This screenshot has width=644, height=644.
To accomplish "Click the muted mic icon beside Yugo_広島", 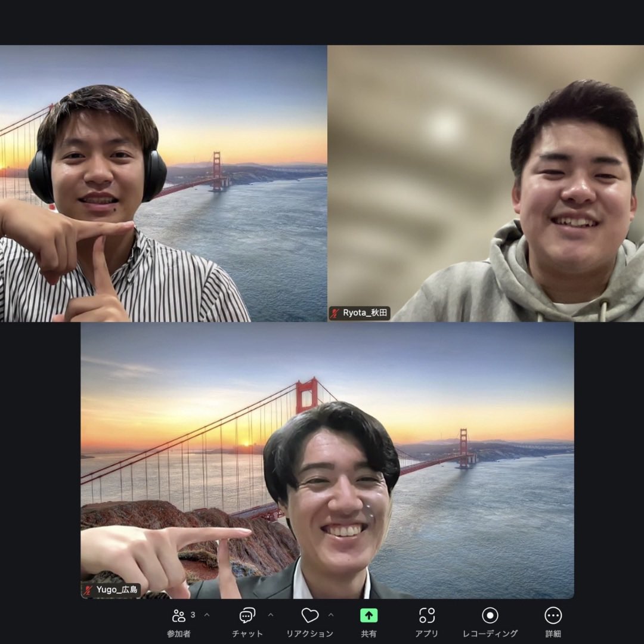I will 88,590.
